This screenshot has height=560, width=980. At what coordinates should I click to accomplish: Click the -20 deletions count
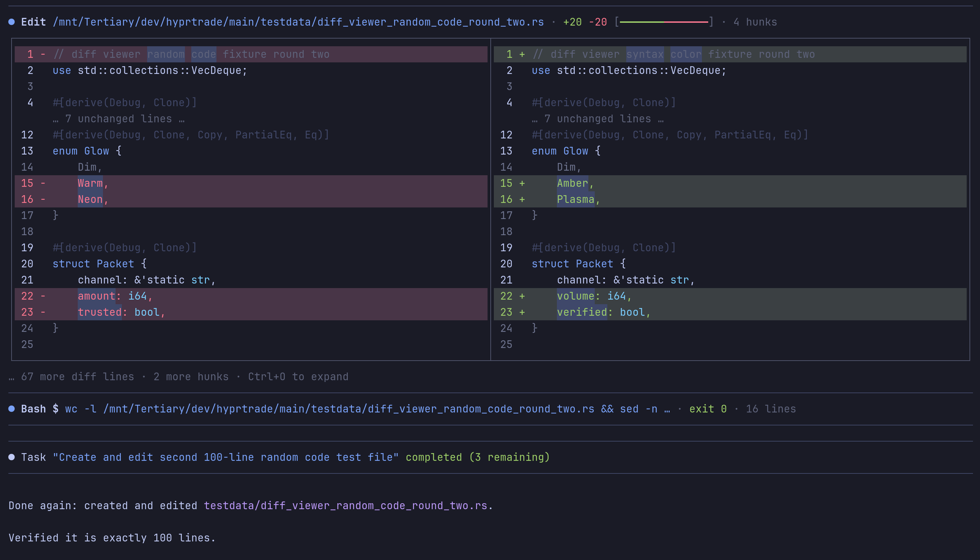tap(598, 22)
